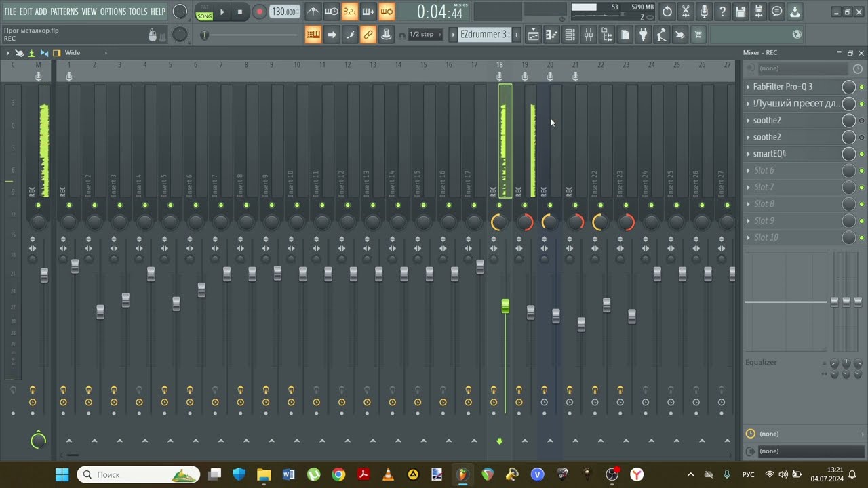Expand the Slot 6 menu arrow

click(x=749, y=170)
